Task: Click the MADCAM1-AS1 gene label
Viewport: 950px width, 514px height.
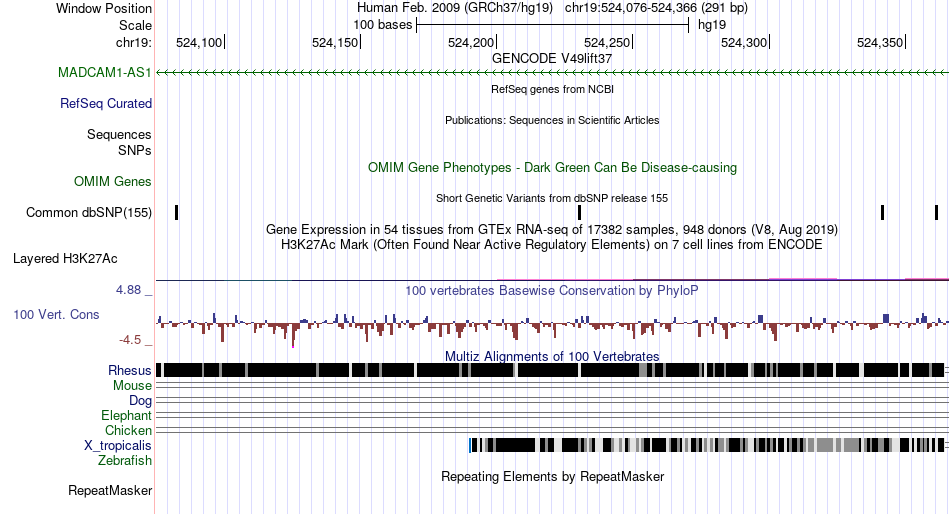Action: point(105,73)
